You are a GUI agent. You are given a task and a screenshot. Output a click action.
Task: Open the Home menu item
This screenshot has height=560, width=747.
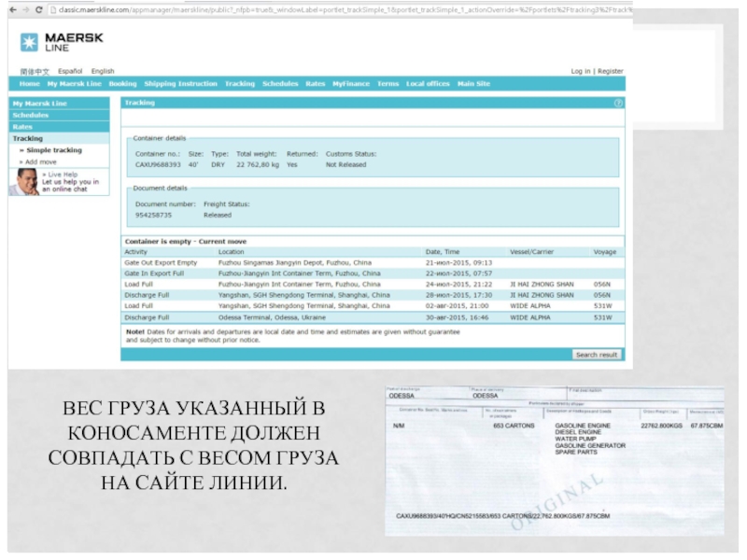pos(30,84)
